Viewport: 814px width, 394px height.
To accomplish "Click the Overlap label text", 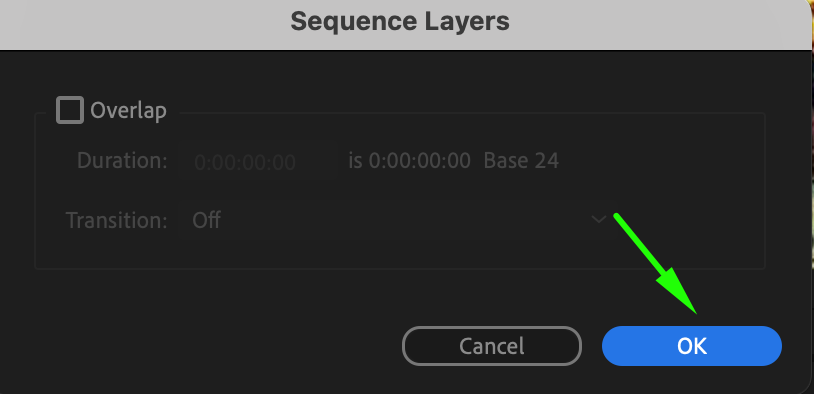I will (128, 111).
